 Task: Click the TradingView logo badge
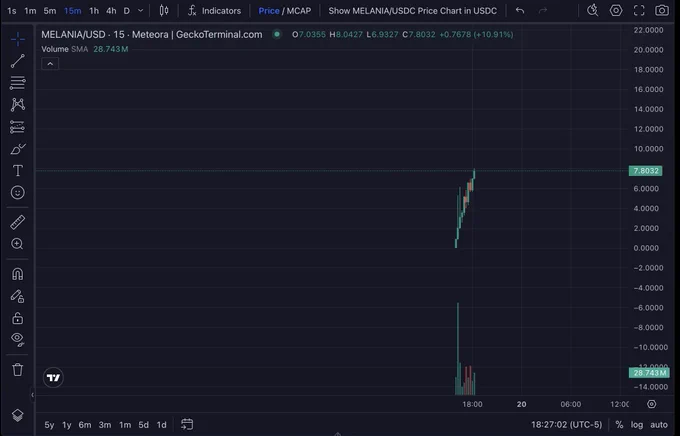click(x=53, y=377)
